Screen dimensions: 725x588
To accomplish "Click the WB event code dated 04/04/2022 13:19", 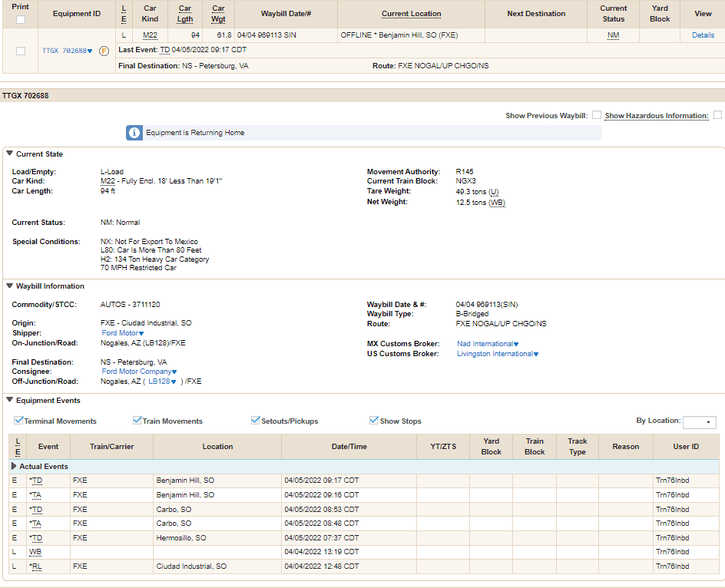I will coord(35,552).
